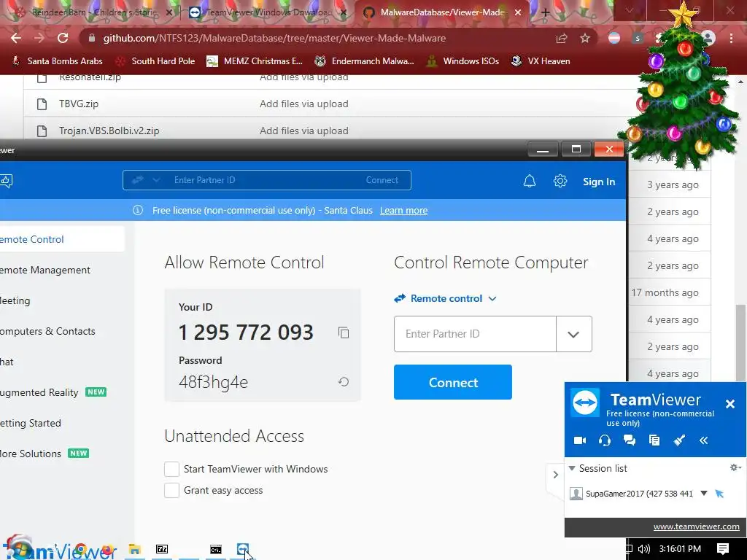Expand the Remote control mode dropdown
747x560 pixels.
(492, 298)
